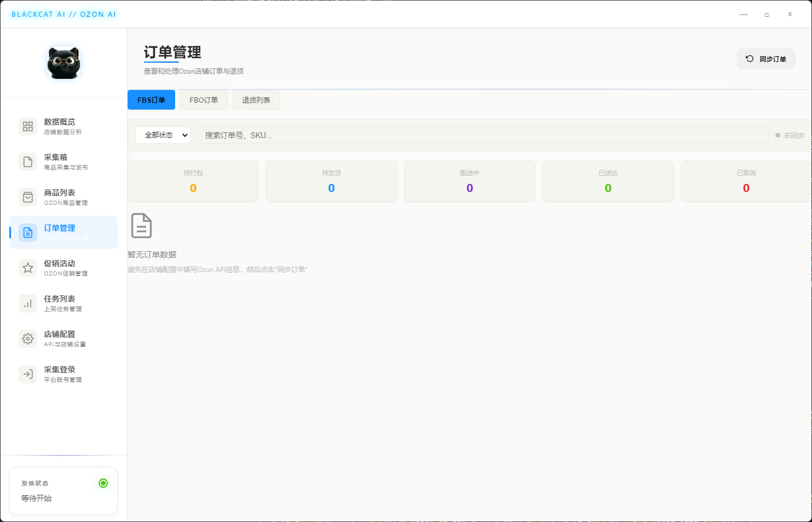Minimize the application window
Image resolution: width=812 pixels, height=522 pixels.
(x=744, y=14)
